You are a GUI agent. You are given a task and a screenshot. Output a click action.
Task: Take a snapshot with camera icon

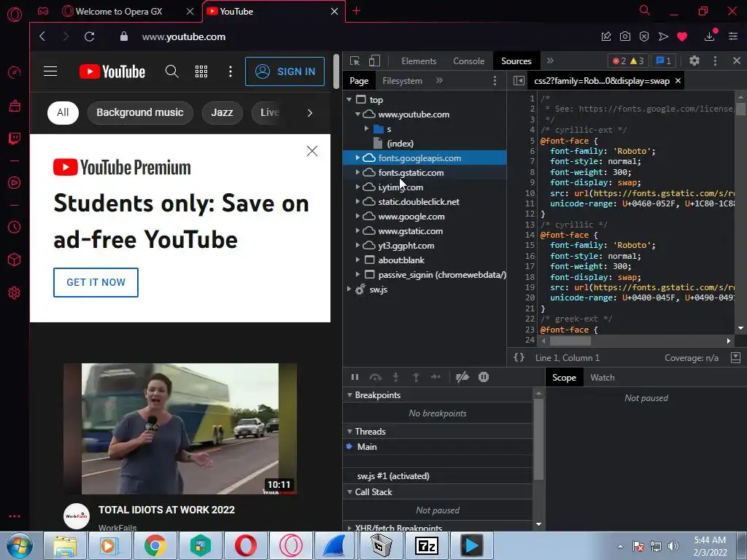tap(625, 36)
